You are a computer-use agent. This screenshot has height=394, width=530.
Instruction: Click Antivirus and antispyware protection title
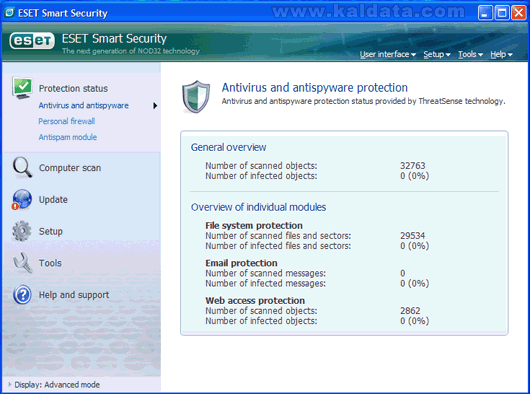[315, 88]
